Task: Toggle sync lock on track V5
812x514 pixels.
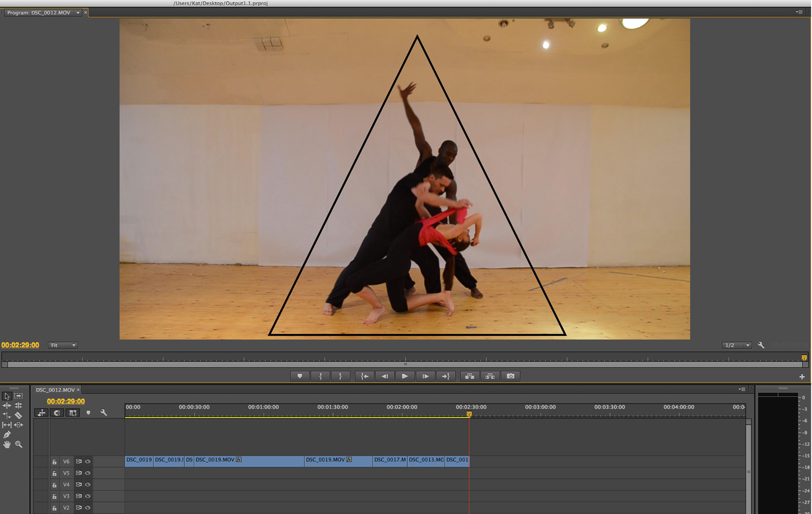Action: 79,473
